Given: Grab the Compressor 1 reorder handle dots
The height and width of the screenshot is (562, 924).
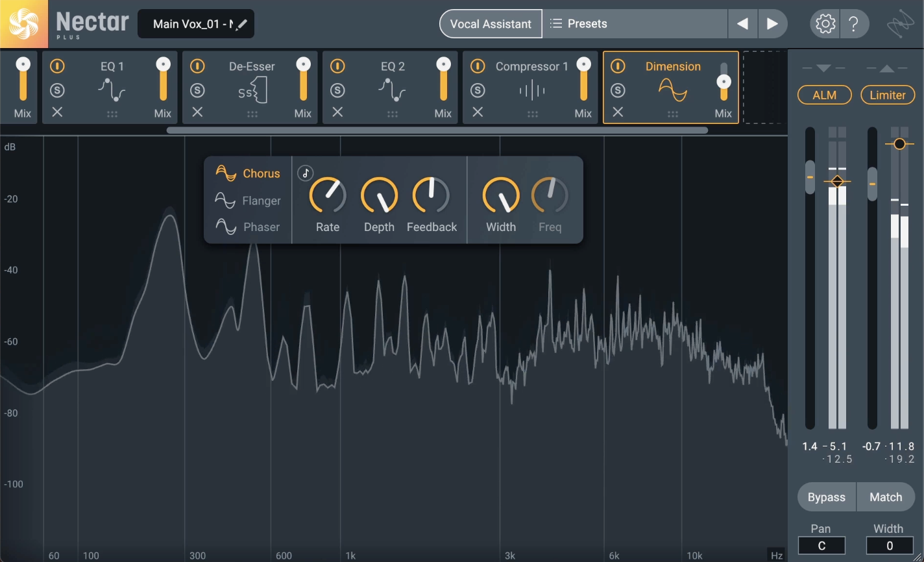Looking at the screenshot, I should click(x=533, y=114).
